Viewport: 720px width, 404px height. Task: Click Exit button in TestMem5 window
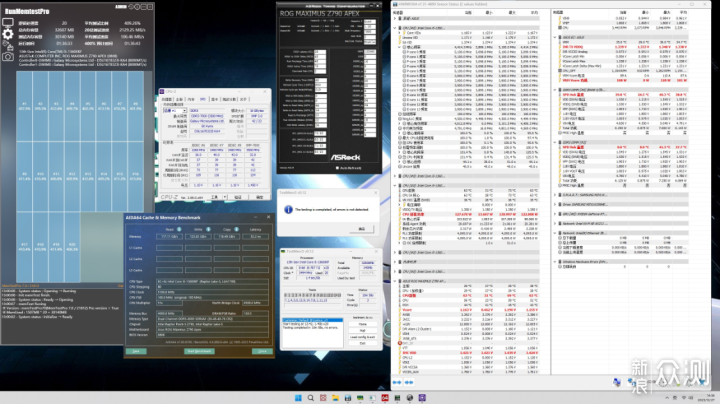click(x=362, y=343)
